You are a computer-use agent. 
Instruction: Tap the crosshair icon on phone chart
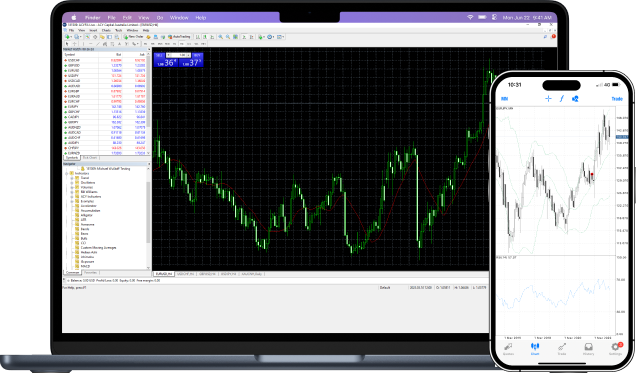click(x=548, y=99)
